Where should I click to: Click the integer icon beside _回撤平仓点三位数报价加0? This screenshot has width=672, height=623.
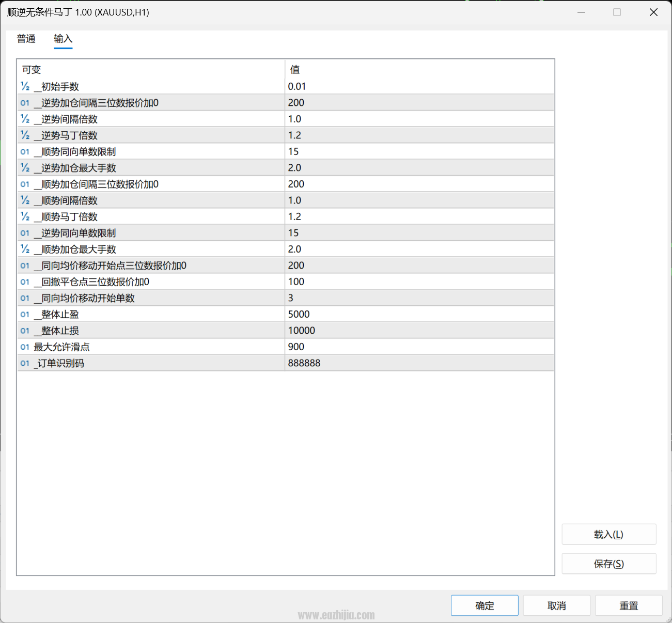point(25,282)
